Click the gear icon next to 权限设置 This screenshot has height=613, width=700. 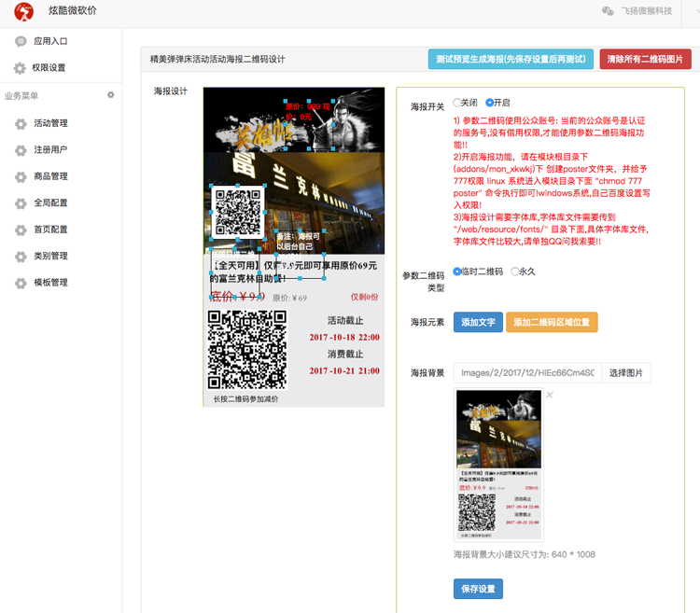[20, 68]
